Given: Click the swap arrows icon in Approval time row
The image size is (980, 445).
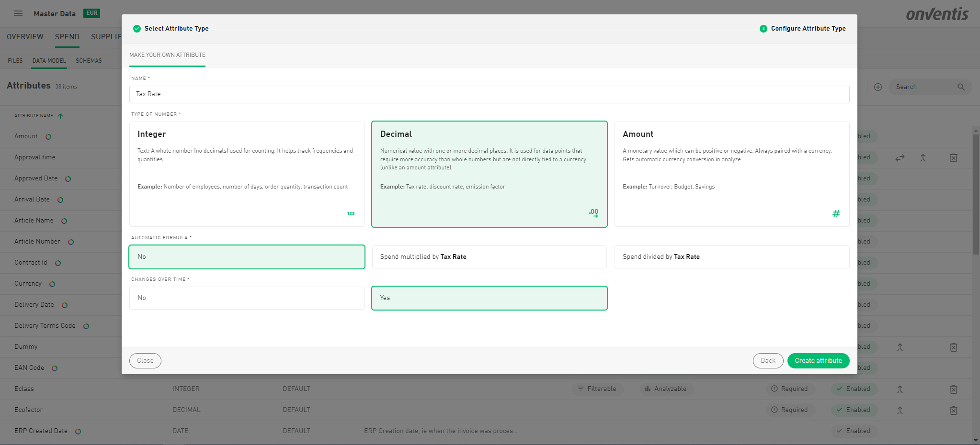Looking at the screenshot, I should (x=900, y=158).
